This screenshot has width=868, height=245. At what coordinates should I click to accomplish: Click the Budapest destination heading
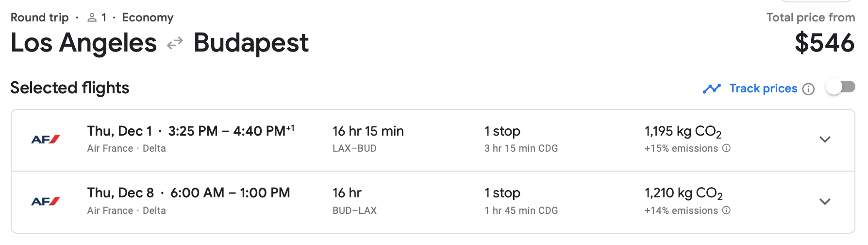click(251, 43)
